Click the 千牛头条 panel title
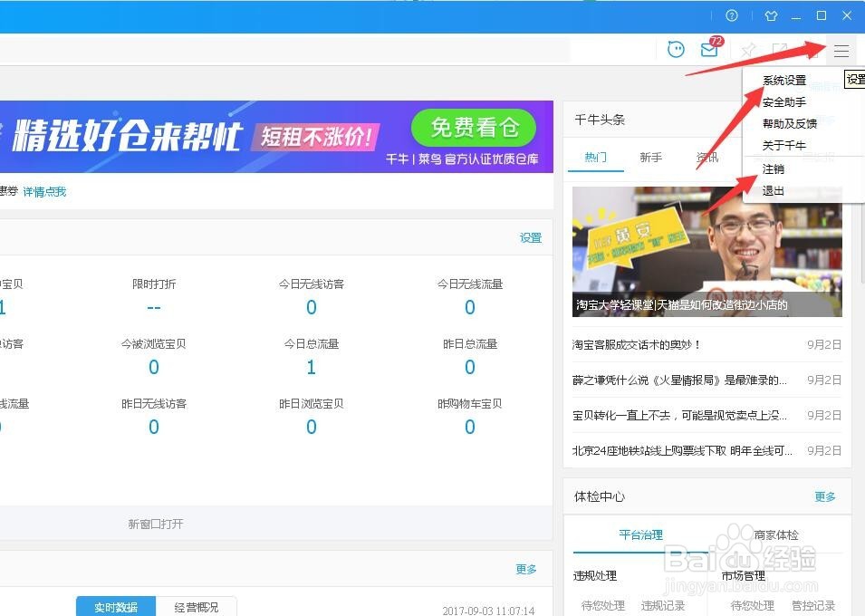This screenshot has width=865, height=616. click(x=599, y=120)
